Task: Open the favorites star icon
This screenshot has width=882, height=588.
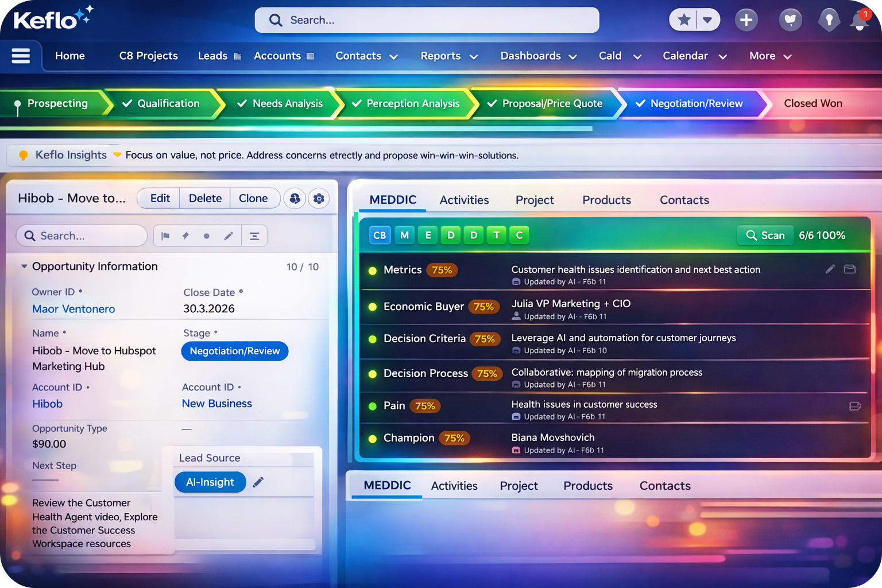Action: click(x=683, y=20)
